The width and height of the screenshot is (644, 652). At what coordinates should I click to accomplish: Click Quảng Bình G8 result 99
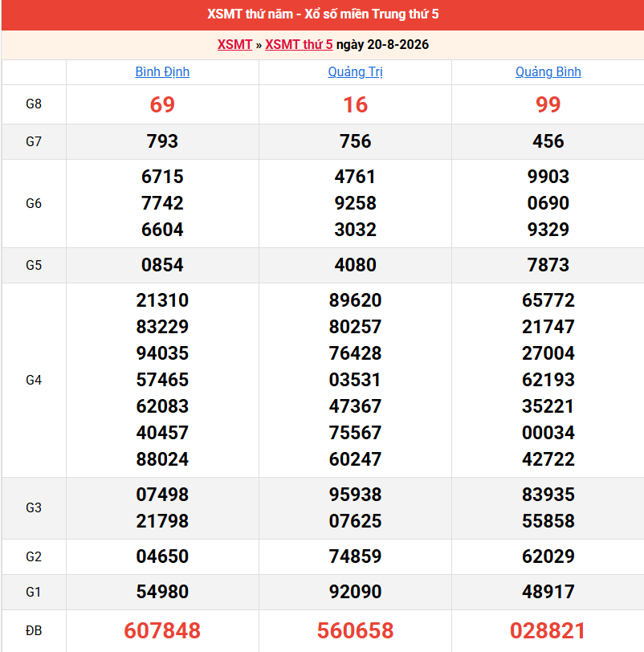click(x=548, y=104)
